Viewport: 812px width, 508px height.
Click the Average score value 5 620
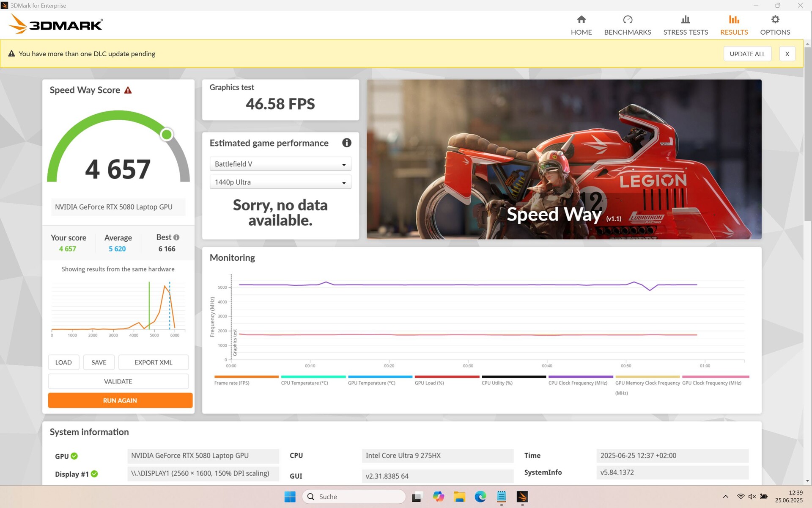[117, 249]
